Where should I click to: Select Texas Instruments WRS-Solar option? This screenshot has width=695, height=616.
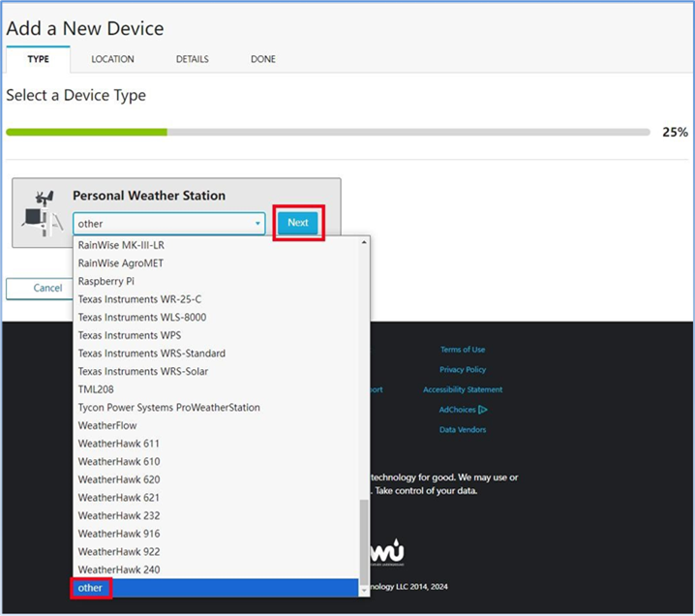pos(216,372)
